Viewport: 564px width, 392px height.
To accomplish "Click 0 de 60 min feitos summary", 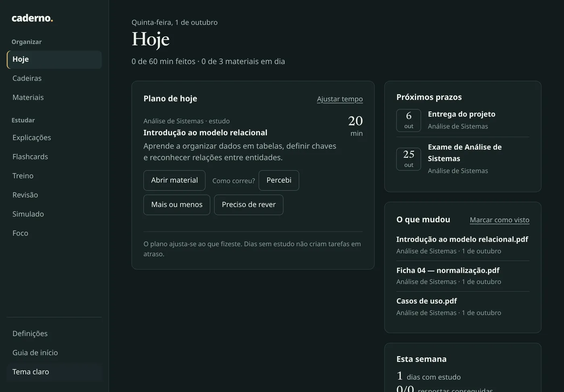I will click(163, 62).
